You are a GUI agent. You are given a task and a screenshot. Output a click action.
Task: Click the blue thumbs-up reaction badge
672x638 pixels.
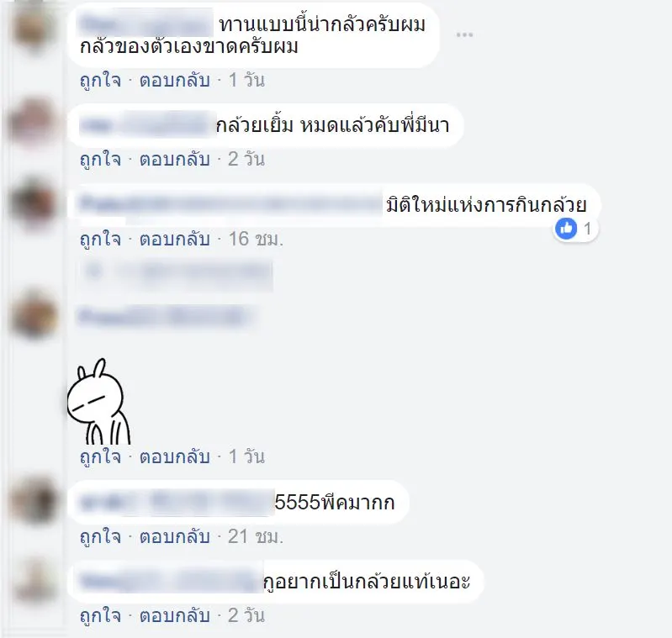[x=566, y=229]
